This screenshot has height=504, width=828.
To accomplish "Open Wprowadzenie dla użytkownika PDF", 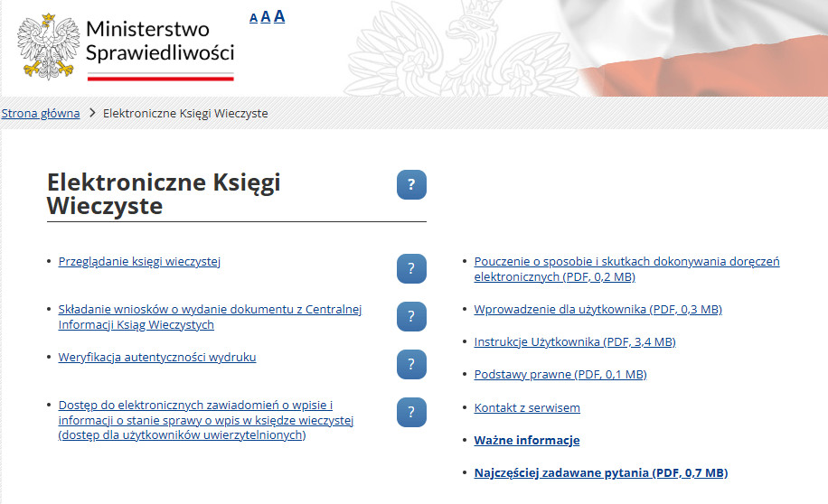I will click(x=597, y=310).
